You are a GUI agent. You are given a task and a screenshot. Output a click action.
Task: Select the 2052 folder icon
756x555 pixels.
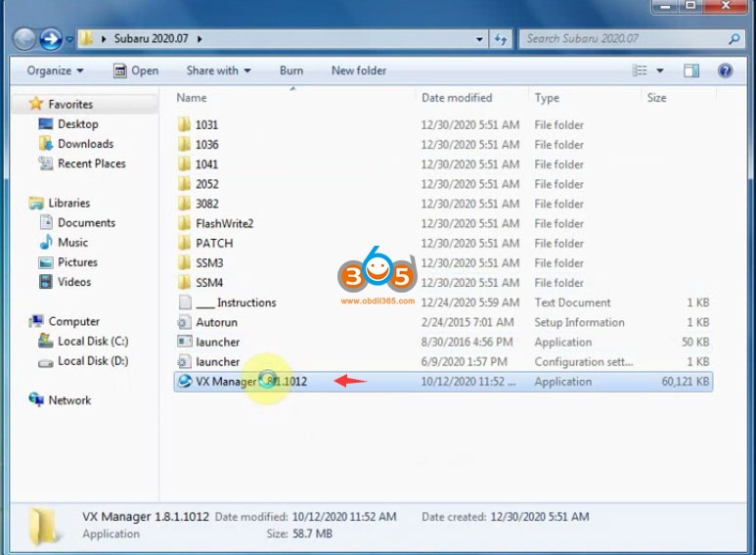184,184
